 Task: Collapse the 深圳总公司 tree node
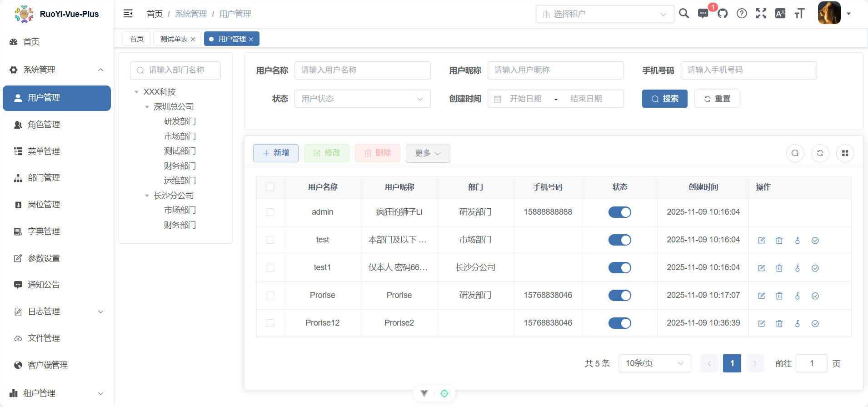pos(147,107)
